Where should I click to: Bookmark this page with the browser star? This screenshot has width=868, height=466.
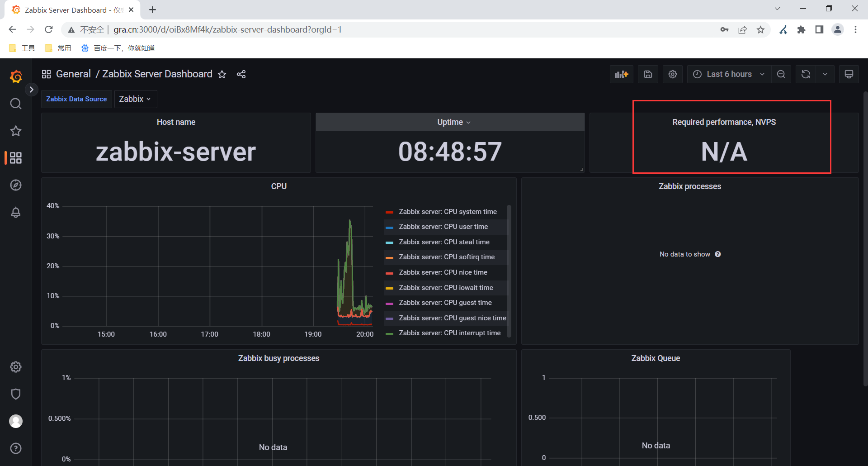(x=761, y=30)
